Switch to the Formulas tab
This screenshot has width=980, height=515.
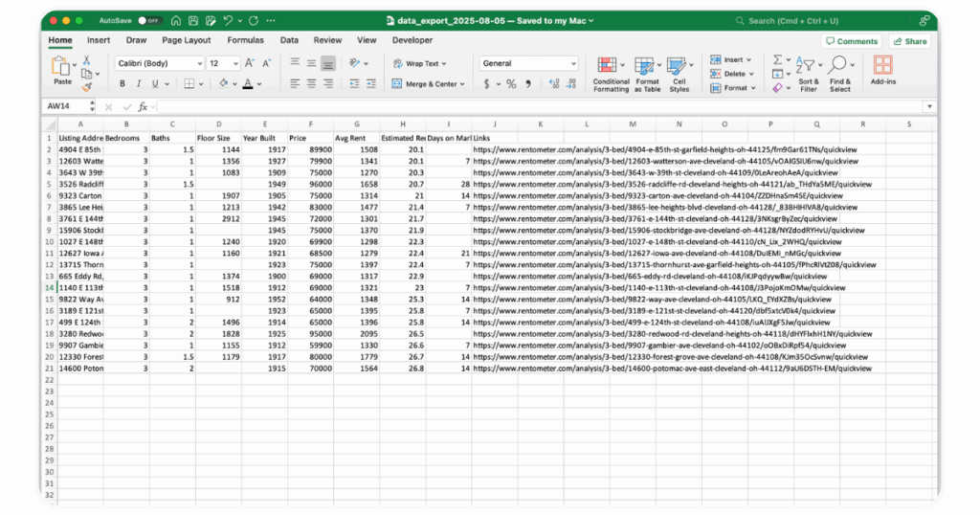coord(245,40)
